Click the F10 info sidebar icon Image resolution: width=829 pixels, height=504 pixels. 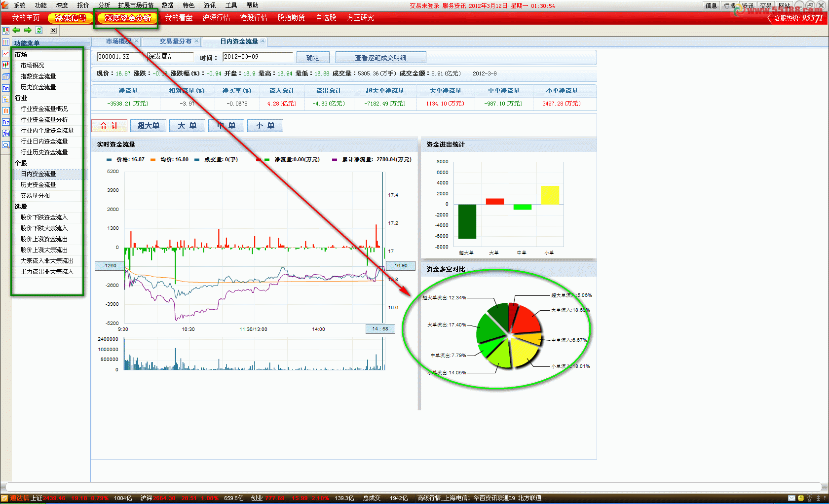(5, 88)
